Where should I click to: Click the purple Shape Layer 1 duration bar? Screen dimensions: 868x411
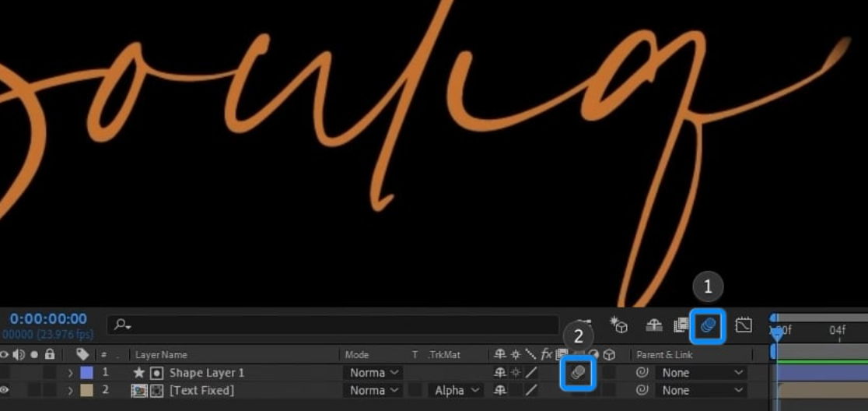coord(823,373)
